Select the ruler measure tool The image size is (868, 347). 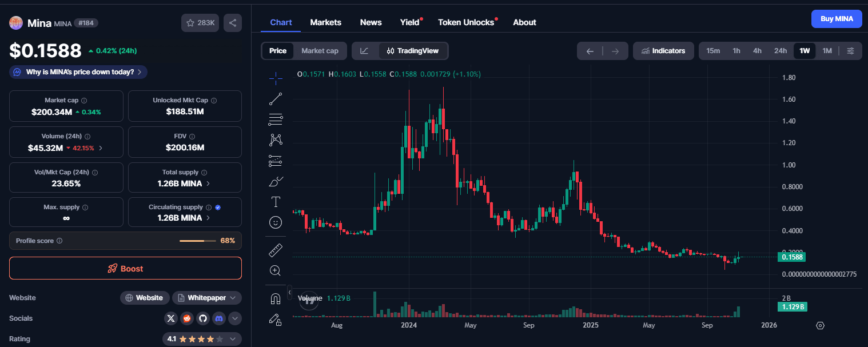tap(276, 250)
